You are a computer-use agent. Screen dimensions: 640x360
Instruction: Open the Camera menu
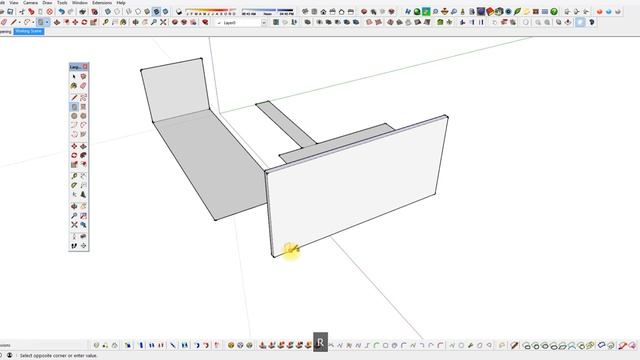(30, 2)
